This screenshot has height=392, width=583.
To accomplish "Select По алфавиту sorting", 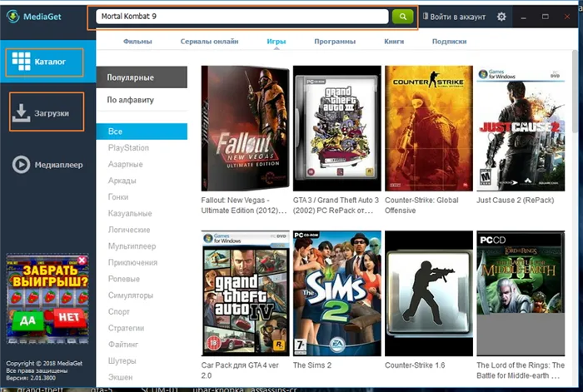I will point(142,100).
